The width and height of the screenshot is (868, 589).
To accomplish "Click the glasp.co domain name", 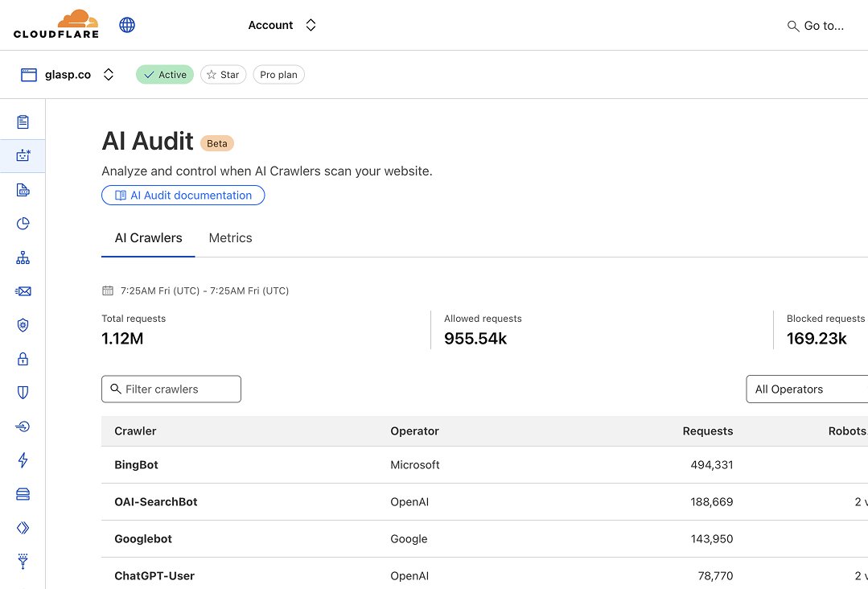I will click(x=68, y=75).
